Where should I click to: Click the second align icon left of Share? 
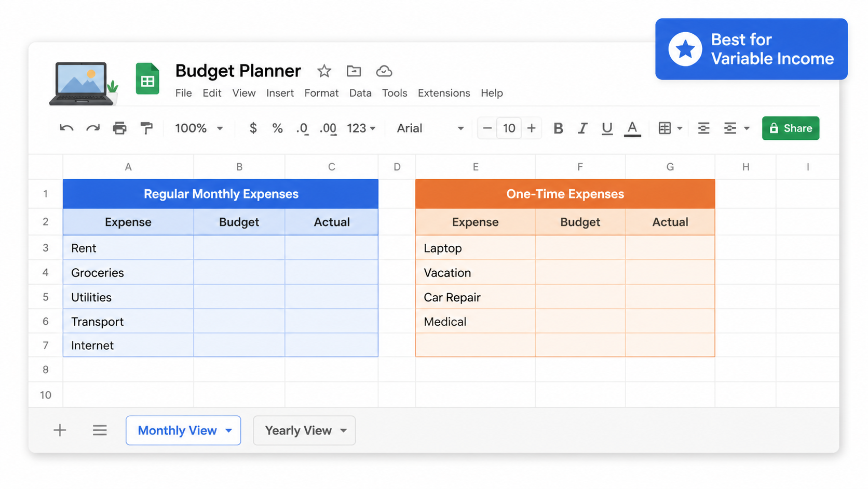click(x=730, y=128)
